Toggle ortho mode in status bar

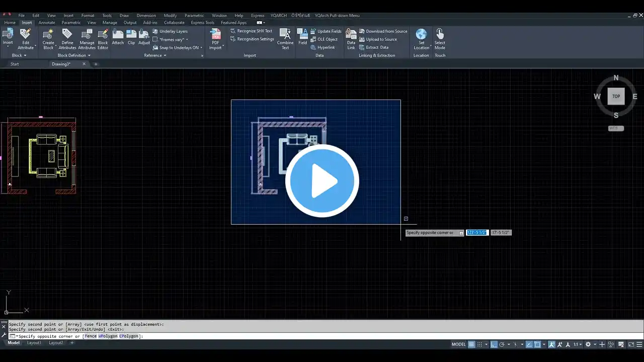(494, 344)
